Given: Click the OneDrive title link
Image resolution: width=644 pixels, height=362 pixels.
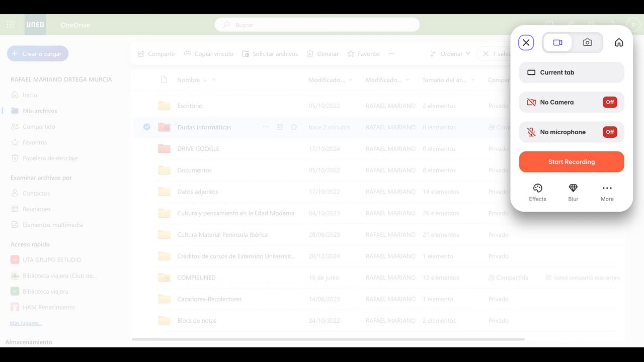Looking at the screenshot, I should (x=75, y=25).
